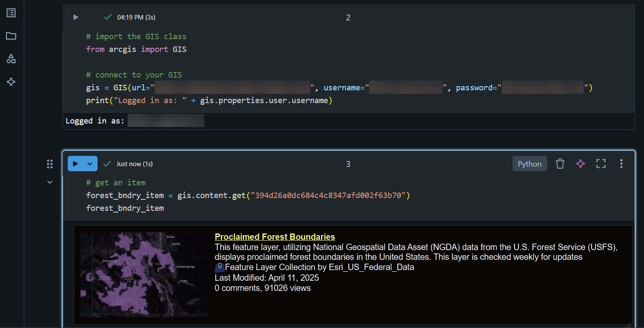The height and width of the screenshot is (328, 644).
Task: Open the Proclaimed Forest Boundaries link
Action: (x=275, y=237)
